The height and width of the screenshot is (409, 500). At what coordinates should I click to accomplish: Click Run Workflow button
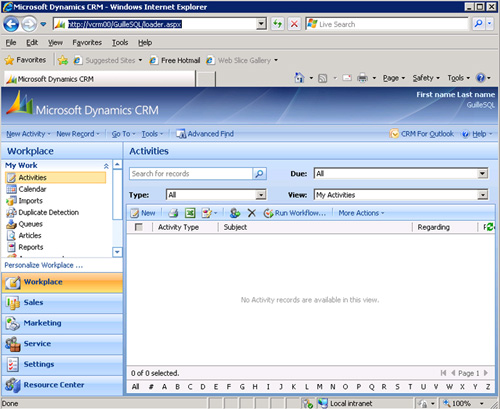pyautogui.click(x=295, y=213)
